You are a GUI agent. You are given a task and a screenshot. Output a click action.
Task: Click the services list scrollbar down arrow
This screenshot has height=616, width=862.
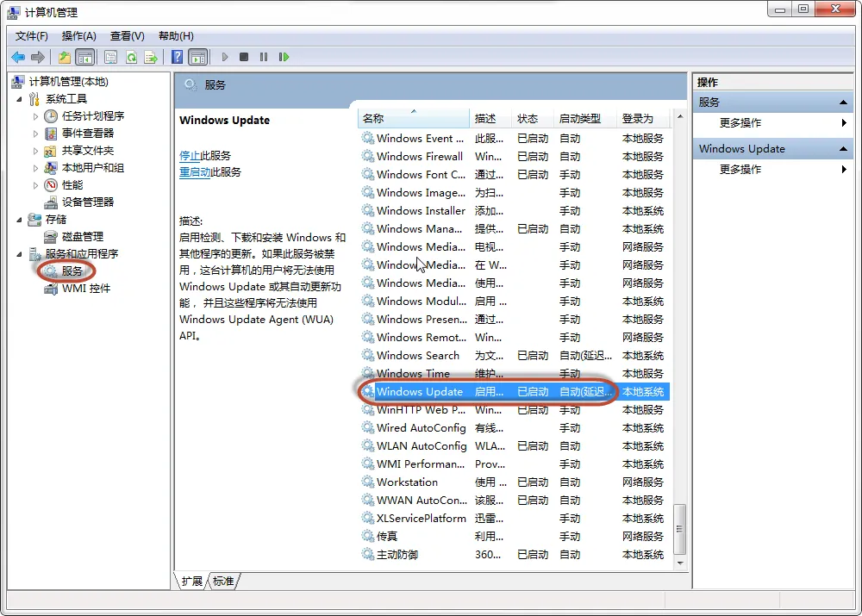point(680,563)
